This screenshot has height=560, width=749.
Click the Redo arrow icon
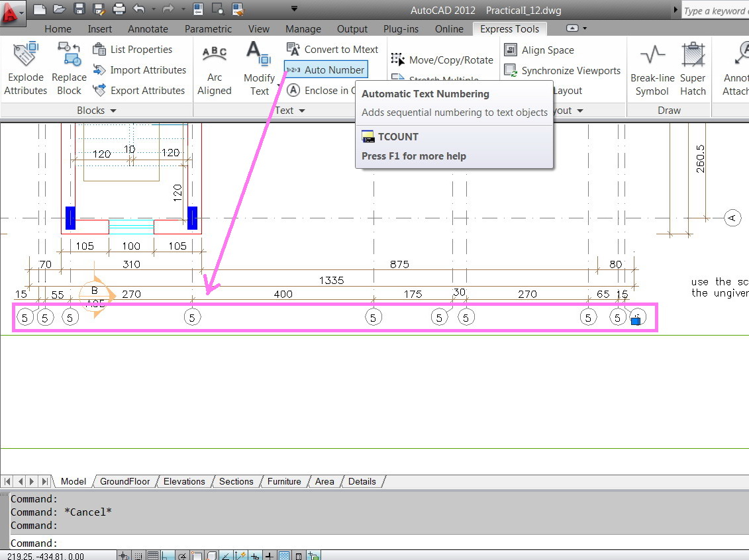[168, 9]
